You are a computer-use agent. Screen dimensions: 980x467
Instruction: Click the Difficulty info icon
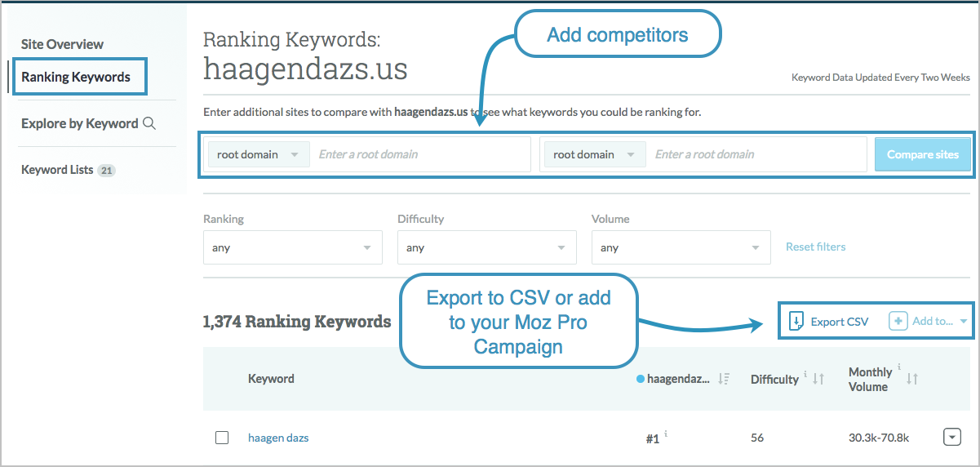pos(805,375)
